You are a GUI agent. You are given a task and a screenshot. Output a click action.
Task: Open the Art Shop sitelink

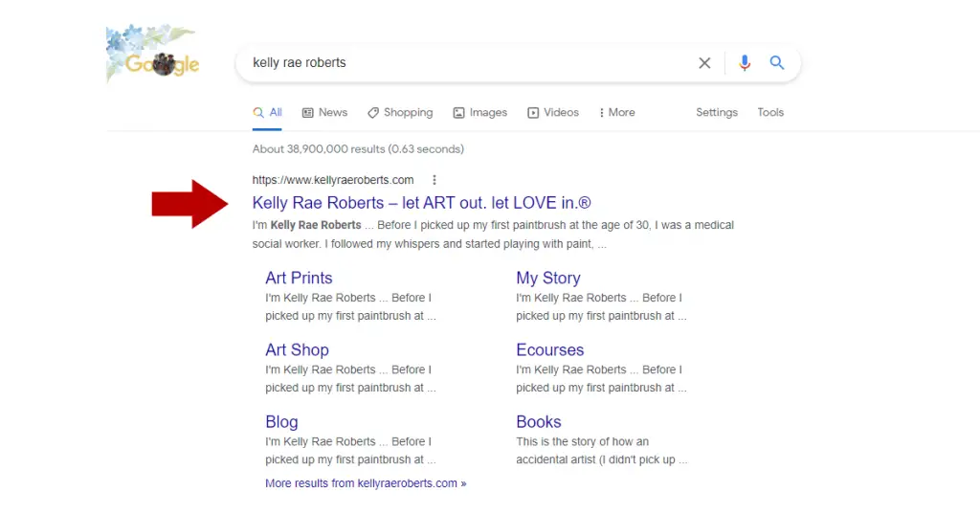(297, 350)
